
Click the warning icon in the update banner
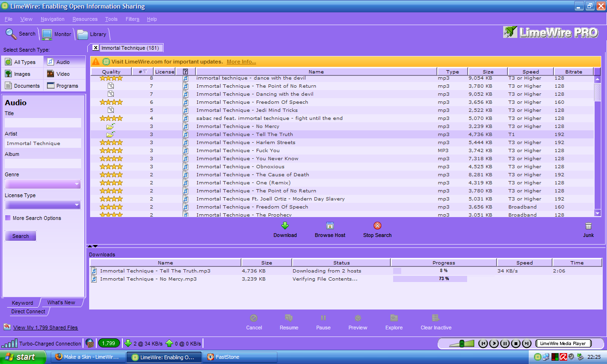point(96,62)
